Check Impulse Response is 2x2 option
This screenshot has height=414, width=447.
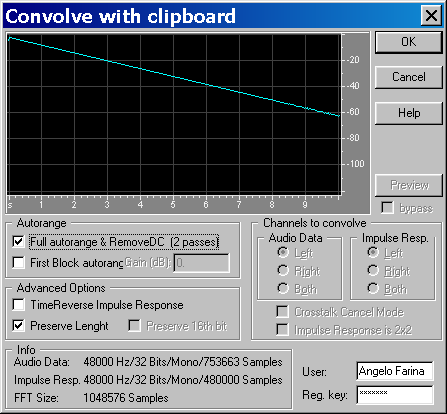[282, 330]
